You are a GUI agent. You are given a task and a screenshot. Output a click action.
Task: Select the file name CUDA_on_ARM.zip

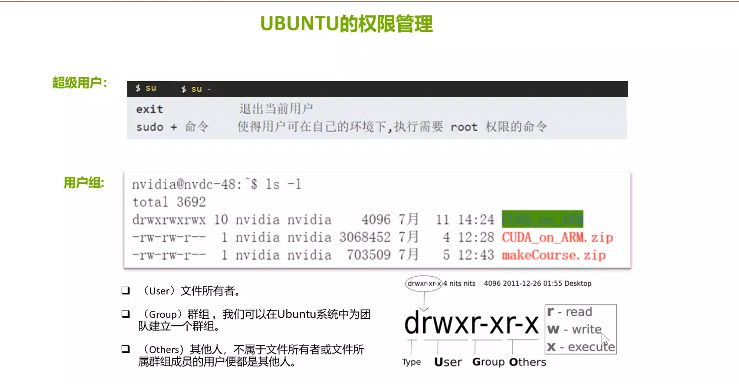(558, 237)
